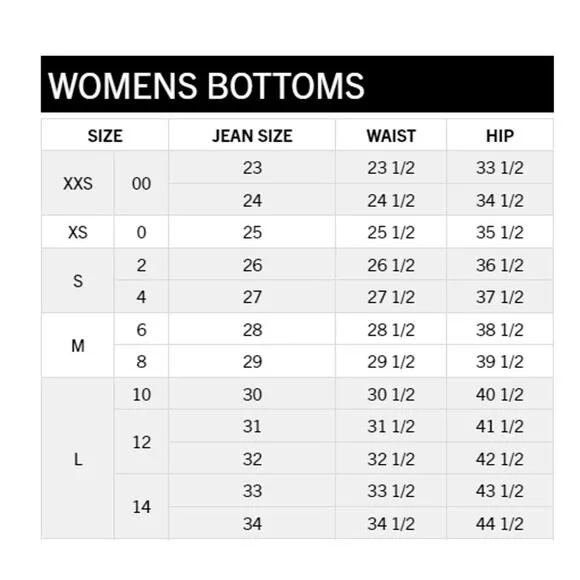Select the JEAN SIZE column header

coord(252,135)
